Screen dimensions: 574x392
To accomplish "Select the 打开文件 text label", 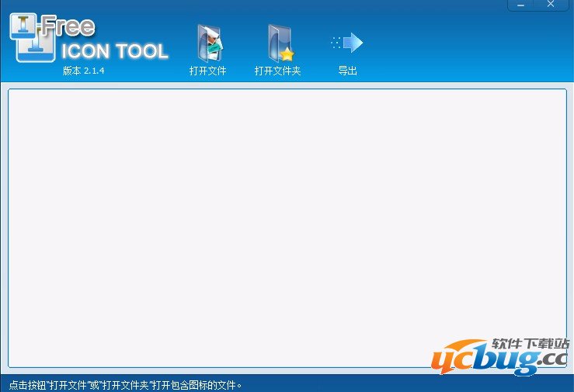I will tap(207, 71).
